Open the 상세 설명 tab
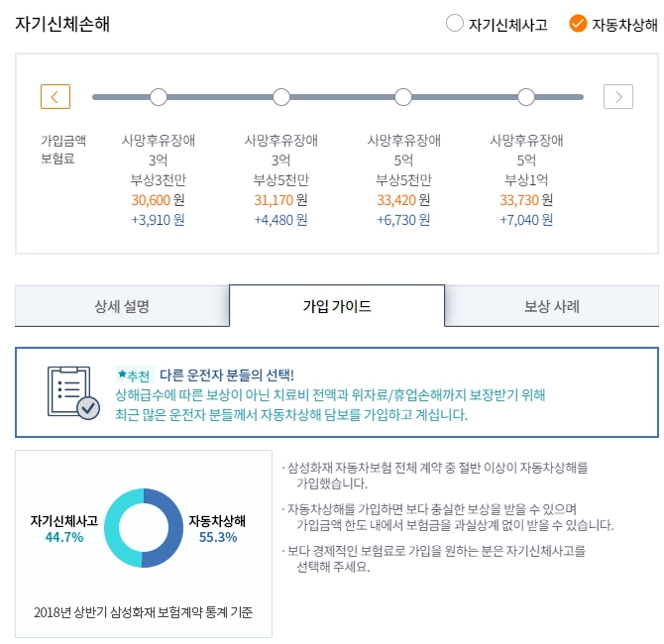 coord(122,306)
